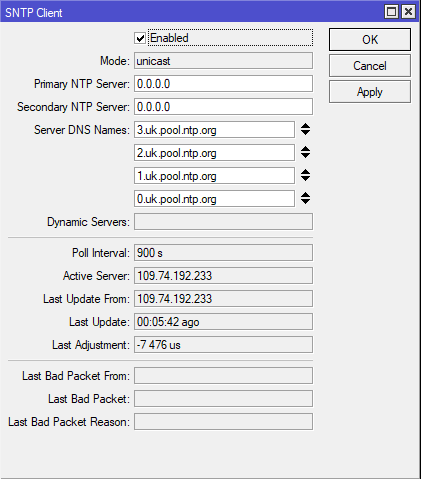Click up/down arrows beside 2.uk.pool.ntp.org
Image resolution: width=422 pixels, height=479 pixels.
pyautogui.click(x=305, y=152)
